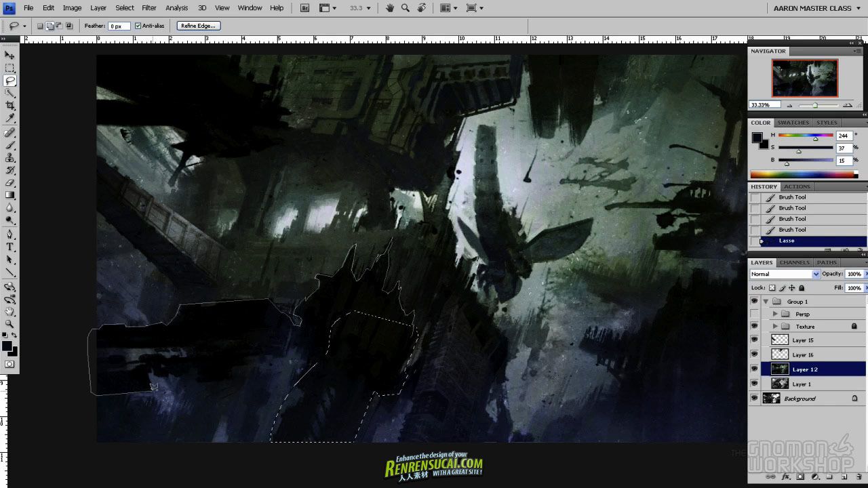Screen dimensions: 868x488
Task: Launch Bridge from the application bar
Action: click(x=305, y=8)
